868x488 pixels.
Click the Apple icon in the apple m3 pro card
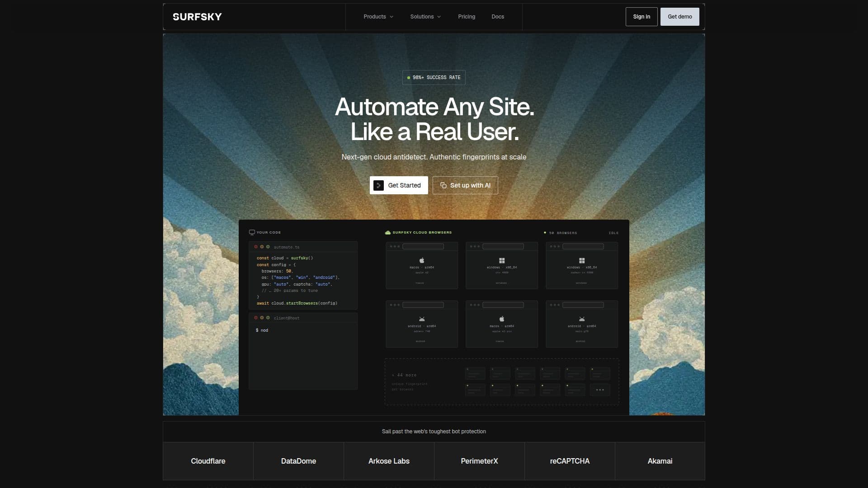pos(502,319)
